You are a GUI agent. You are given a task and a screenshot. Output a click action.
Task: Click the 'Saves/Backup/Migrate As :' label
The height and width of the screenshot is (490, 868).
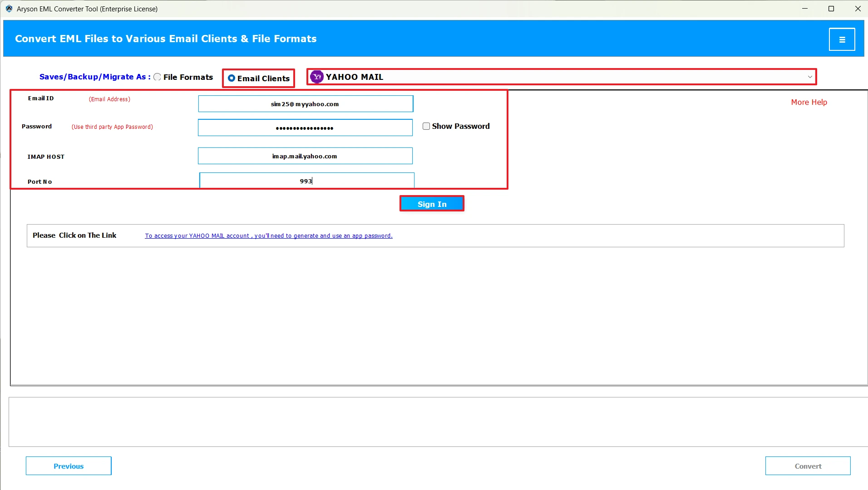[x=95, y=77]
